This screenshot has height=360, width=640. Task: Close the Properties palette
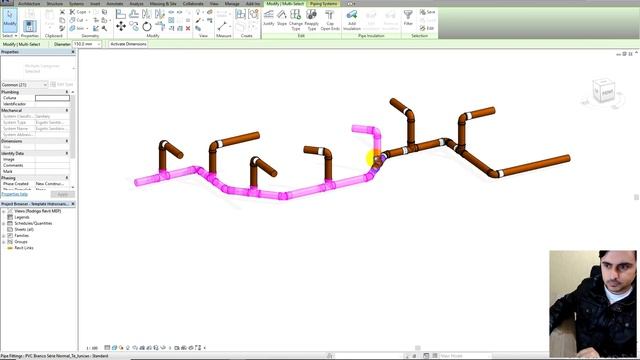73,52
